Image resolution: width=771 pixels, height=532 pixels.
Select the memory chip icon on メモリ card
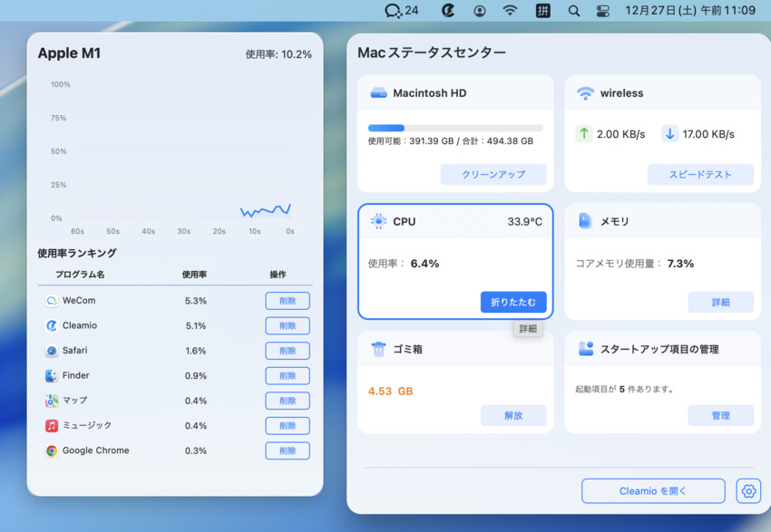click(x=587, y=221)
